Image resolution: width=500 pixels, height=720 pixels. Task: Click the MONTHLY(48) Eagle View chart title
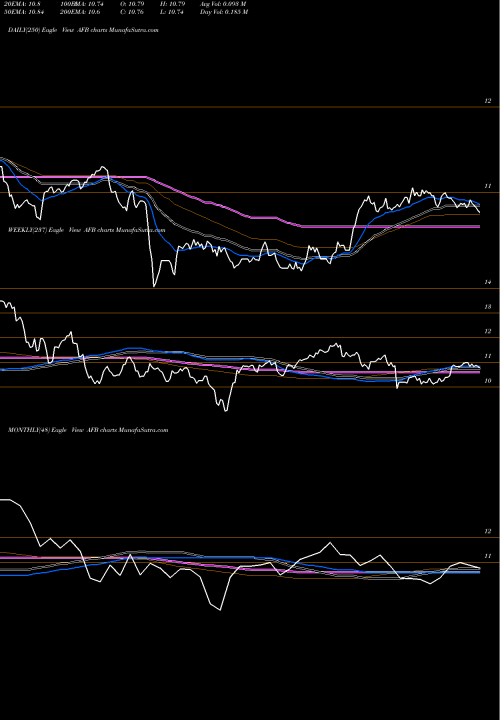88,430
